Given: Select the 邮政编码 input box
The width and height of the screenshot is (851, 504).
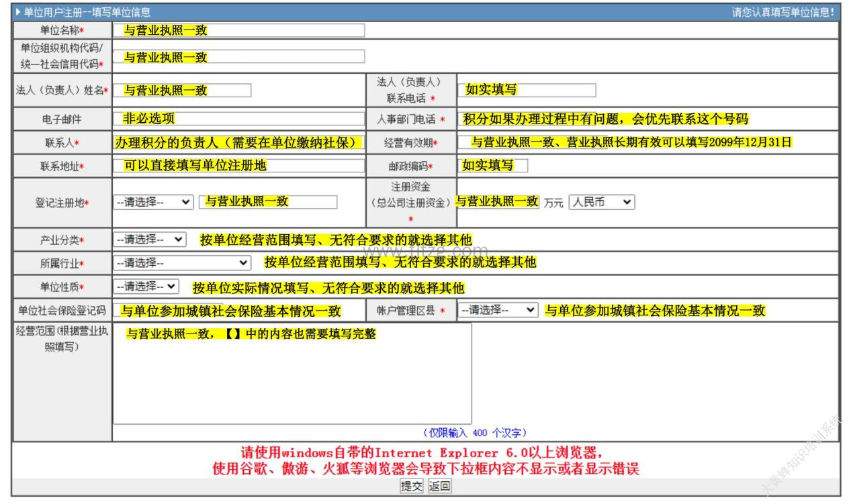Looking at the screenshot, I should coord(494,166).
